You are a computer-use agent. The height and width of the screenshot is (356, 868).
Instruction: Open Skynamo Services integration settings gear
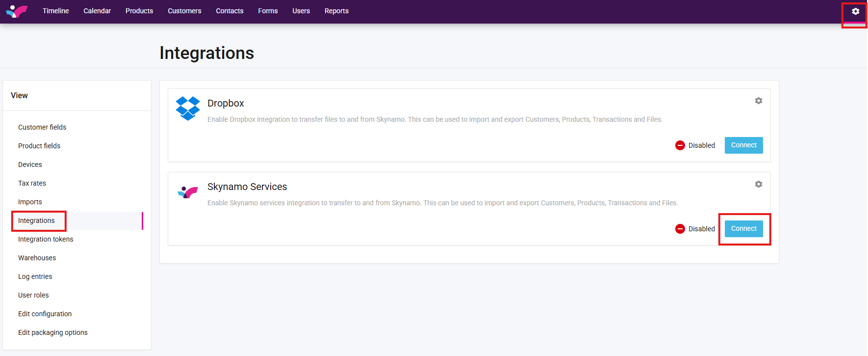click(x=759, y=184)
